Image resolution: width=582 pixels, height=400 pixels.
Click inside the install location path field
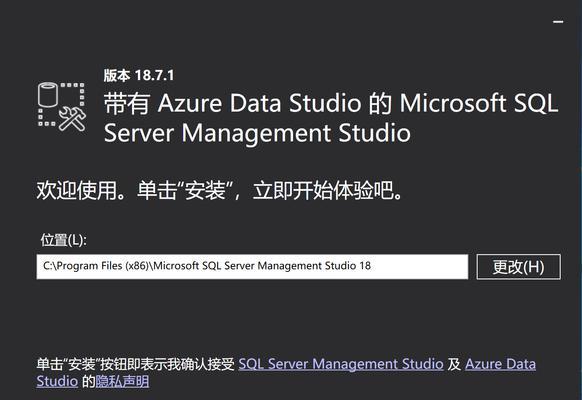tap(252, 266)
